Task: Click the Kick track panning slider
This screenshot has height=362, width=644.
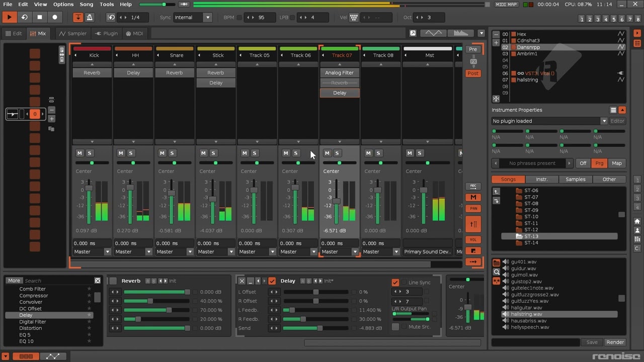Action: tap(92, 163)
